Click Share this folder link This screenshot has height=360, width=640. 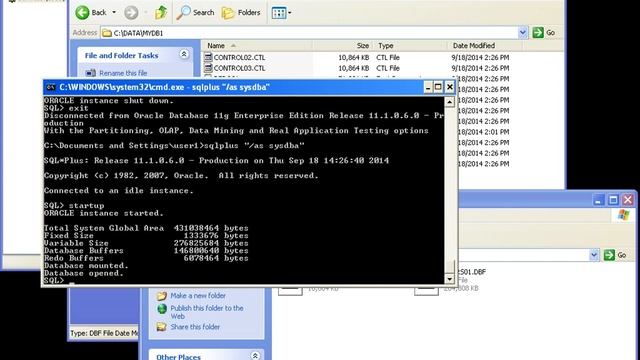pyautogui.click(x=195, y=327)
